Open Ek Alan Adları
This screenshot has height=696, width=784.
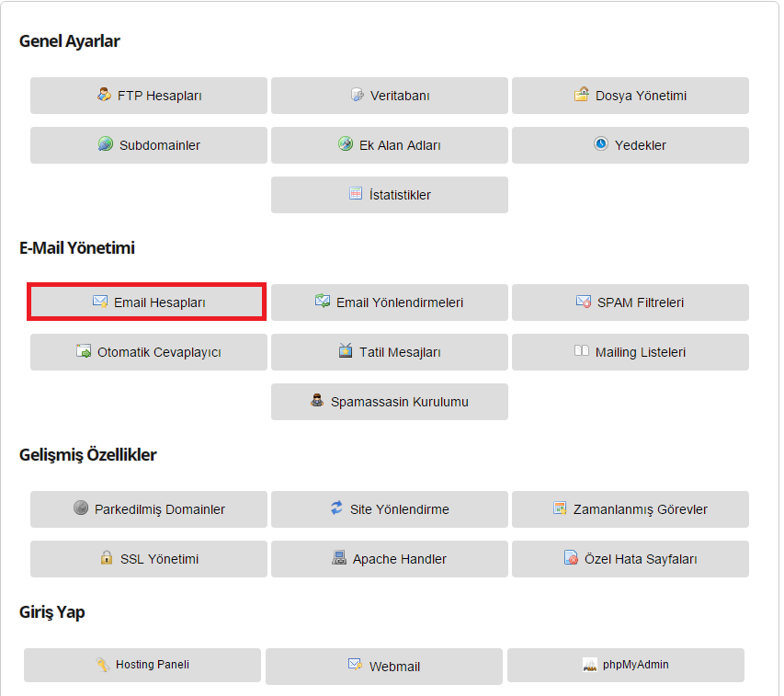pyautogui.click(x=390, y=145)
